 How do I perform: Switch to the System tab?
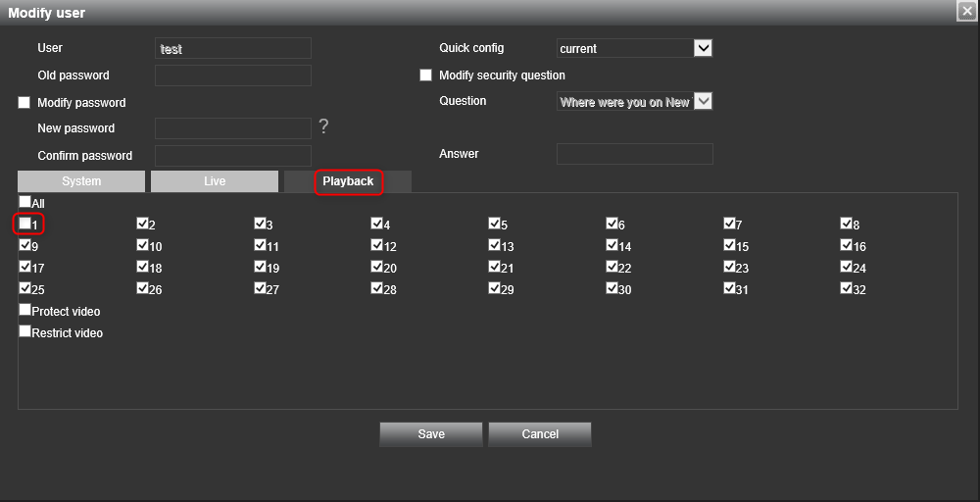click(81, 181)
